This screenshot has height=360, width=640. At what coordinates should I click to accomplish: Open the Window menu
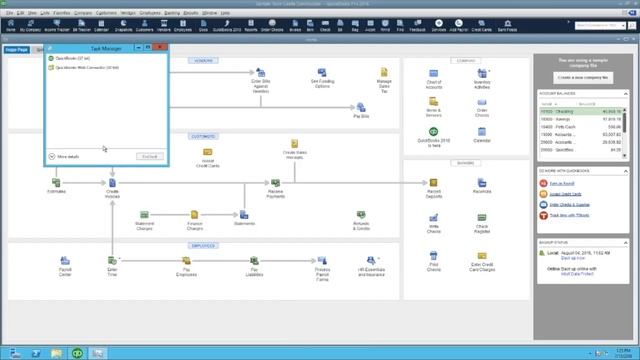tap(209, 13)
